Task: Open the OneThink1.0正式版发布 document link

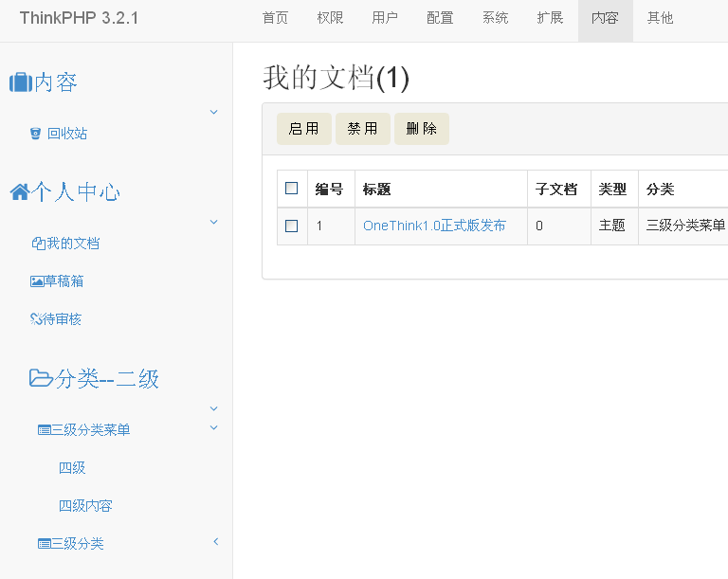Action: [x=434, y=226]
